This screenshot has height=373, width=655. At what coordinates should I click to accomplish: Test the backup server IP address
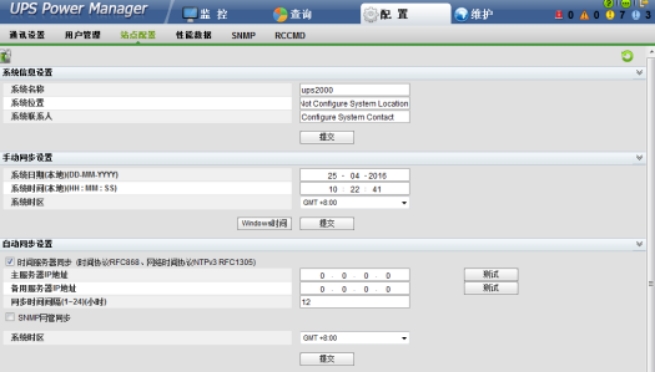coord(491,288)
